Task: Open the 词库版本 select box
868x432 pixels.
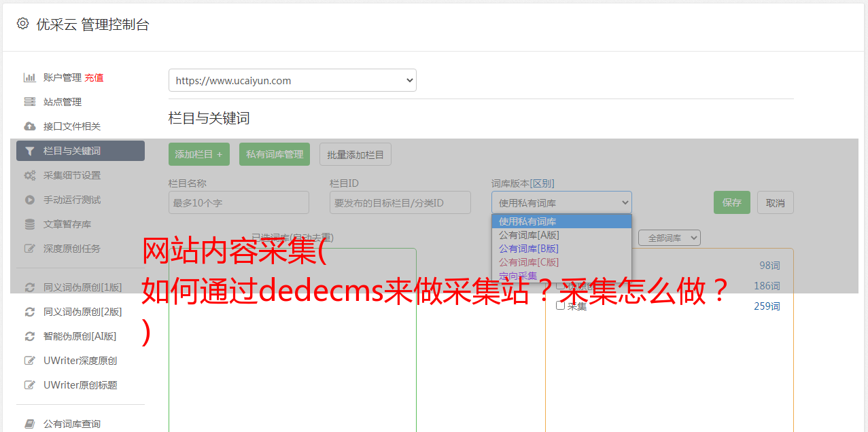Action: pyautogui.click(x=561, y=202)
